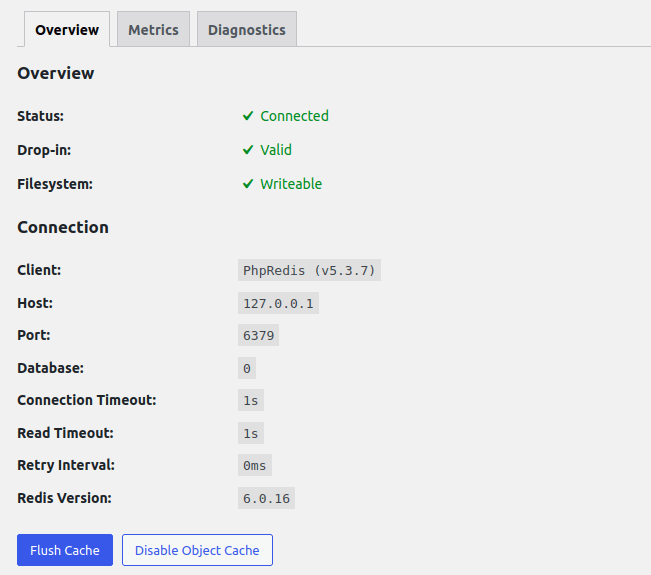This screenshot has height=575, width=651.
Task: Click the Retry Interval 0ms value
Action: 254,465
